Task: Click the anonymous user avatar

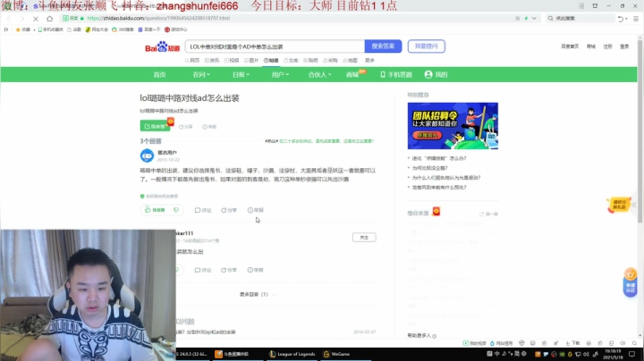Action: tap(147, 155)
